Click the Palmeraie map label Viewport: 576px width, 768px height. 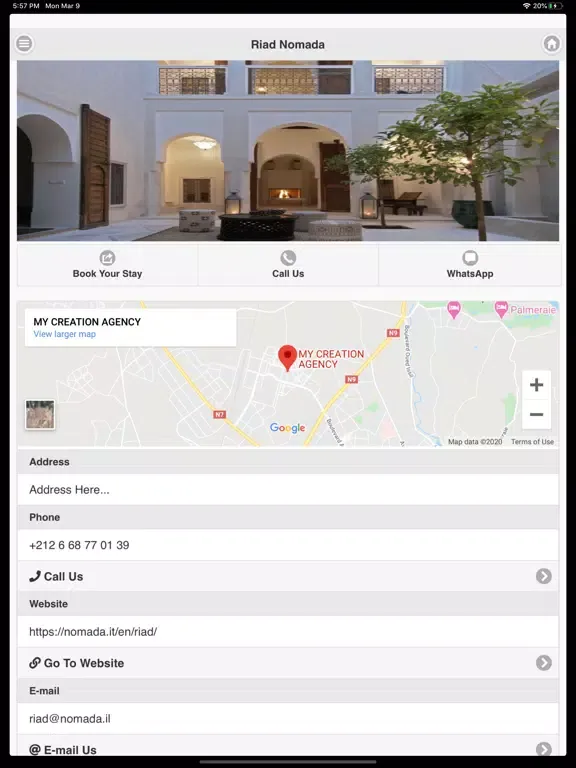click(533, 310)
